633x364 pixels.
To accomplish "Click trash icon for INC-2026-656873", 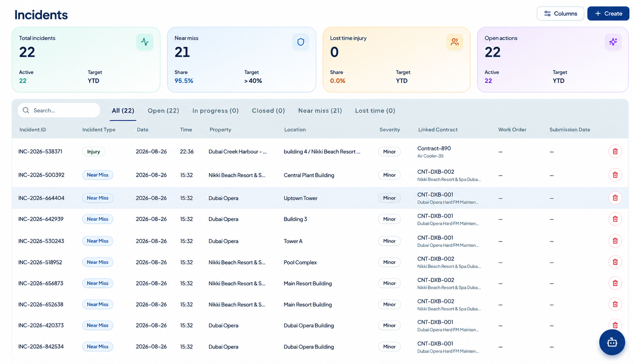I will coord(615,283).
